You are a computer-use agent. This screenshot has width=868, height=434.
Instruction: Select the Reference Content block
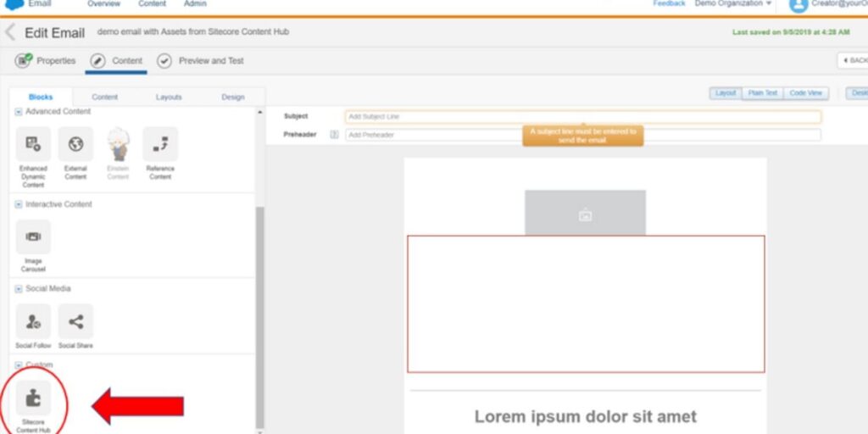160,153
